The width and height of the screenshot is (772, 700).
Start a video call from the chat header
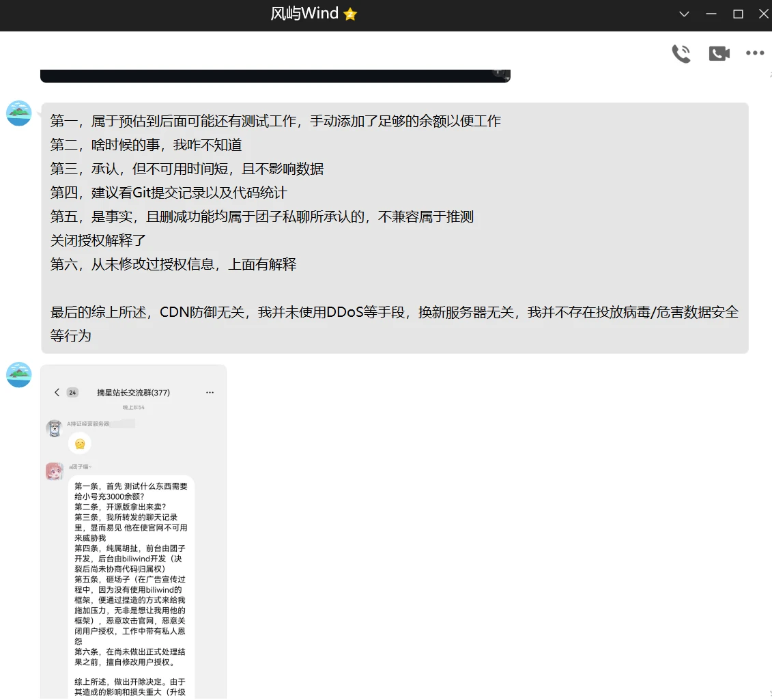[719, 53]
